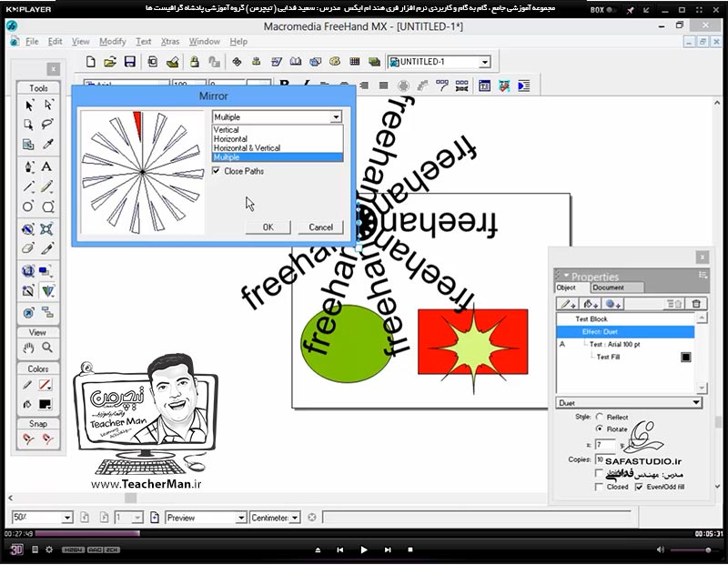Add effect using sphere-plus icon in Properties

(613, 304)
